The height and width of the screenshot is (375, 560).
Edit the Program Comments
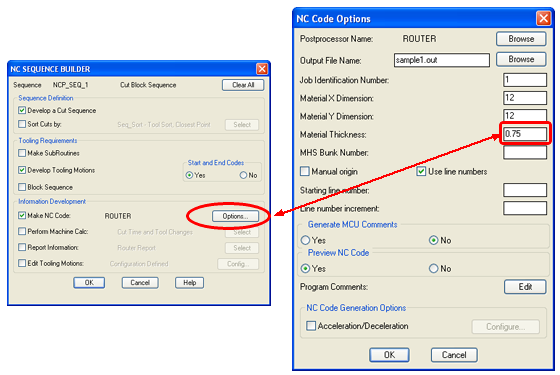525,287
